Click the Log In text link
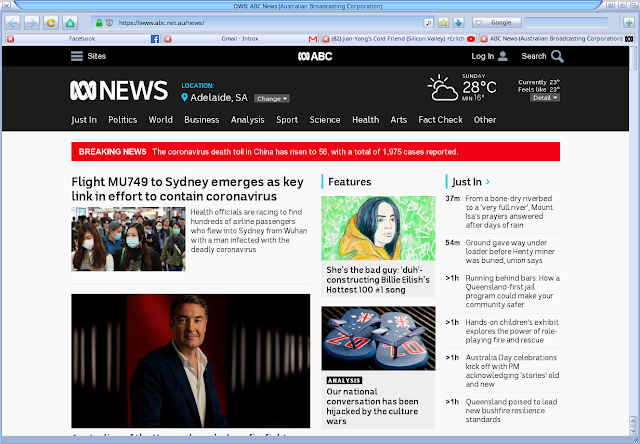Image resolution: width=640 pixels, height=444 pixels. [x=483, y=56]
